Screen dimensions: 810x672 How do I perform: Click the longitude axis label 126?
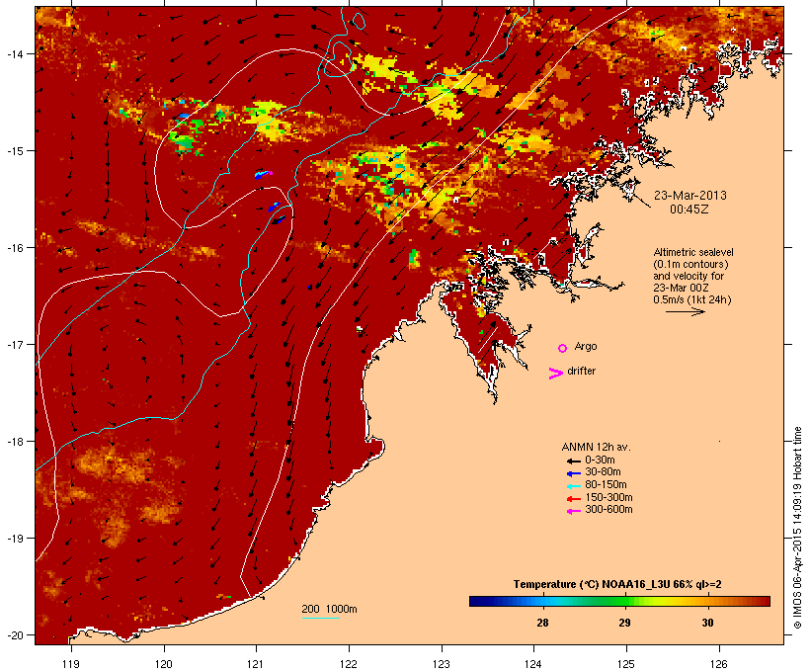718,664
